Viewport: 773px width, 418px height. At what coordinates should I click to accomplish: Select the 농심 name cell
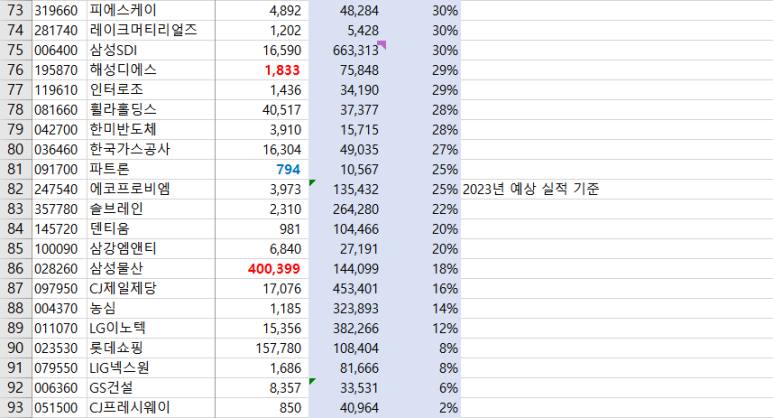(x=151, y=309)
